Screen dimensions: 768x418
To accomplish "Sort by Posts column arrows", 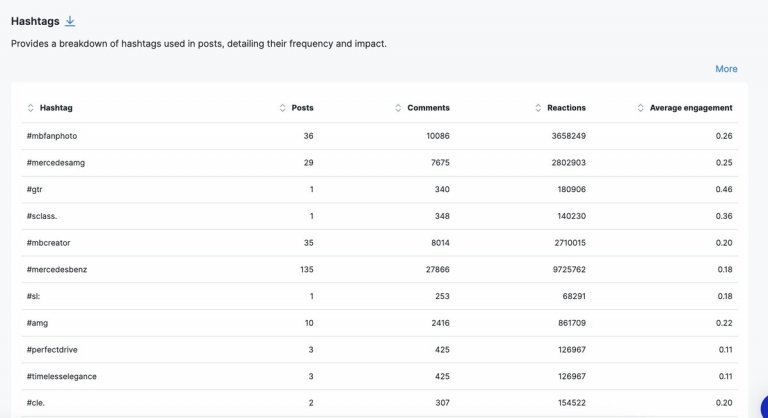I will coord(282,108).
